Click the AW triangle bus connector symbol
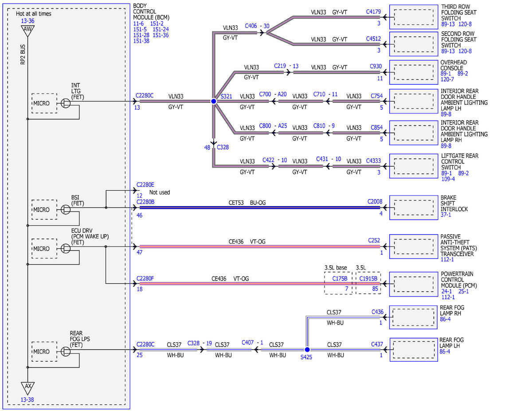This screenshot has width=532, height=411. 27,30
